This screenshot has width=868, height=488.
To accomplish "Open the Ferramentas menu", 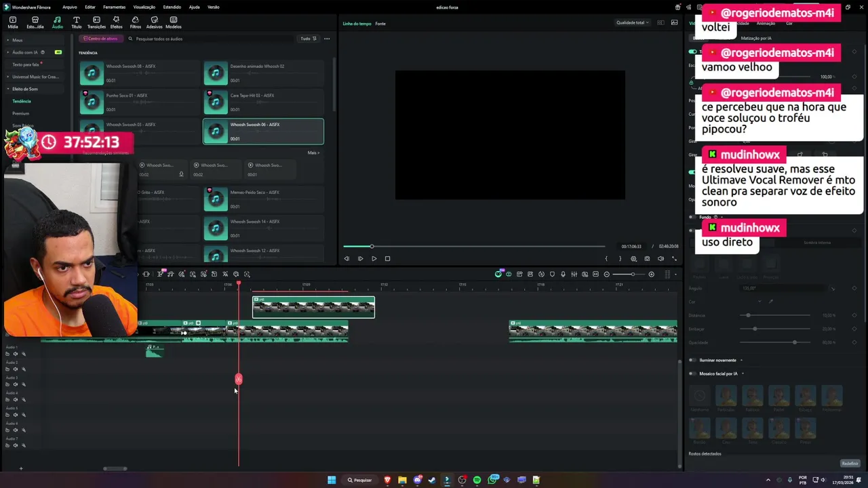I will [x=114, y=7].
